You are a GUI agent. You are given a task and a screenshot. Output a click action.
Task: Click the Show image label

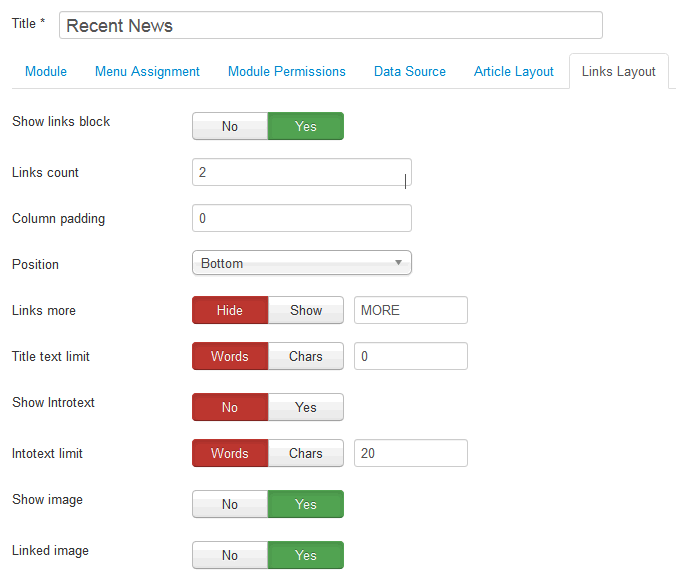click(47, 500)
